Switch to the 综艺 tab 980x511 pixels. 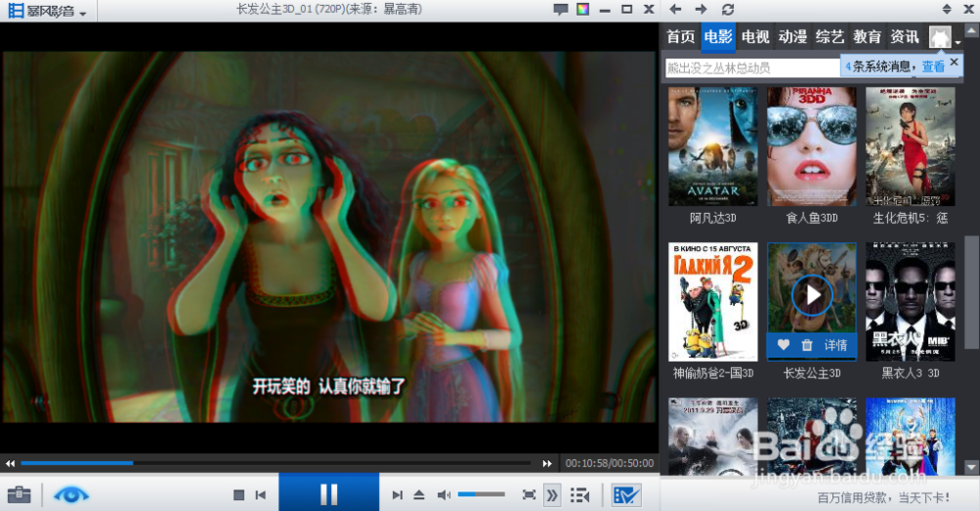click(830, 37)
